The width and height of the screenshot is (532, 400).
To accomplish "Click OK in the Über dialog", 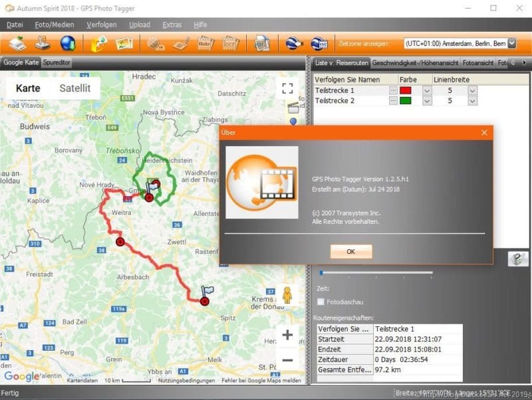I will [351, 252].
